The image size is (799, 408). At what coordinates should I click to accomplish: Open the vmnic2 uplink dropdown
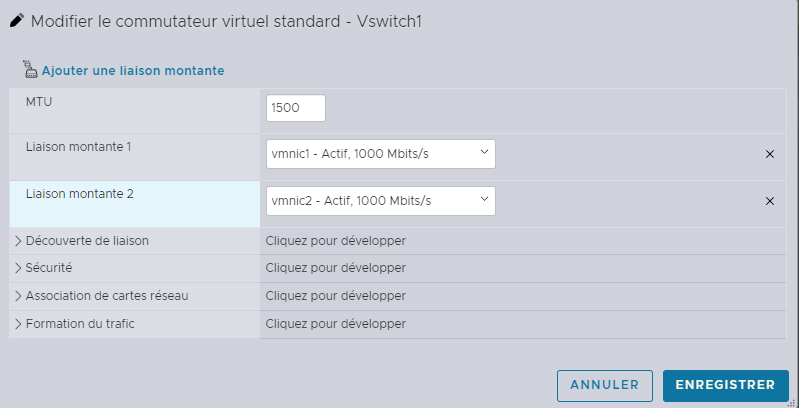pyautogui.click(x=381, y=201)
